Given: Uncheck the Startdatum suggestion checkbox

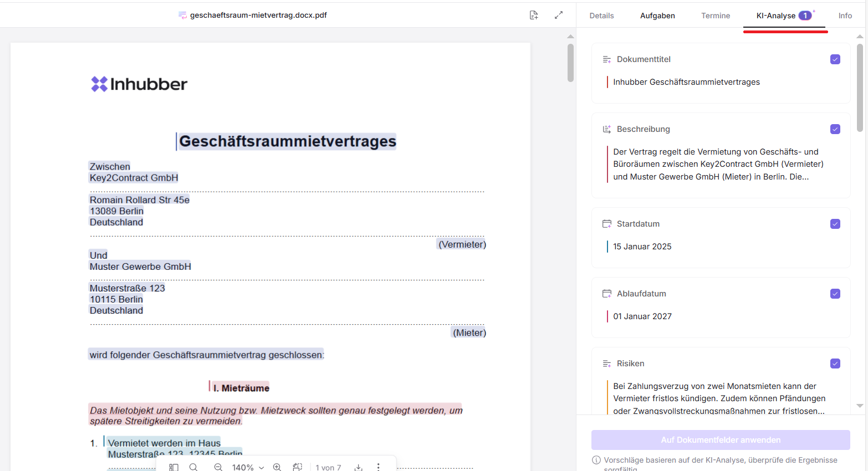Looking at the screenshot, I should point(835,224).
